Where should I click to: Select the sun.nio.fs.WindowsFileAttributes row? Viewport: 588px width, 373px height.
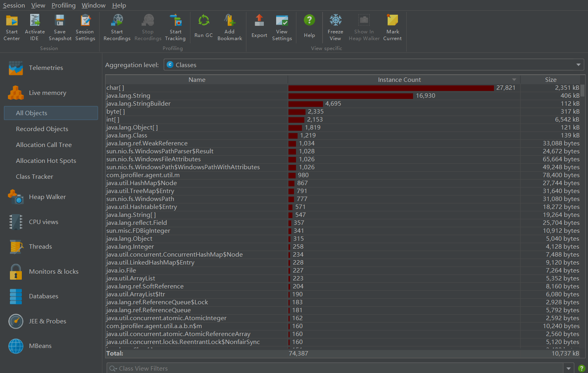[x=343, y=159]
